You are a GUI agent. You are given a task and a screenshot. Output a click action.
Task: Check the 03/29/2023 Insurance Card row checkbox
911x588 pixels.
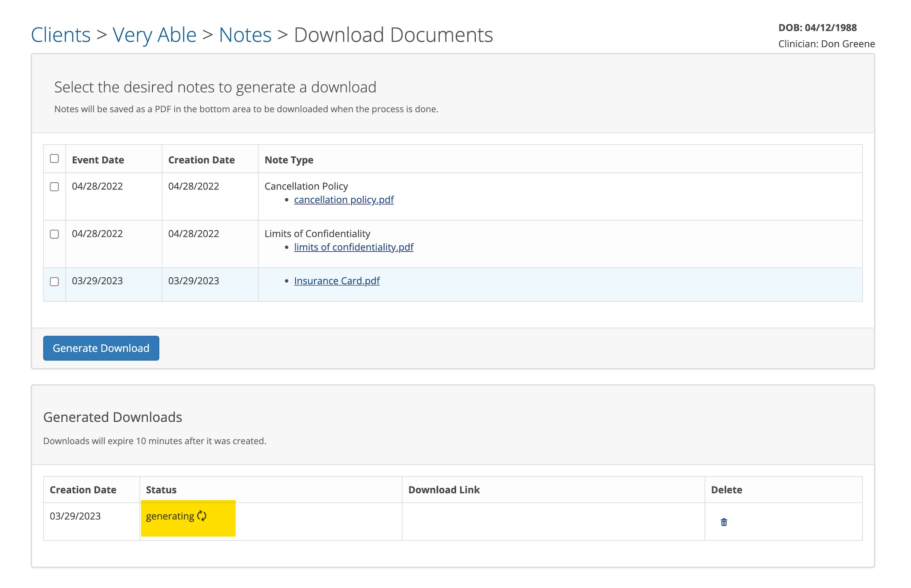tap(54, 282)
